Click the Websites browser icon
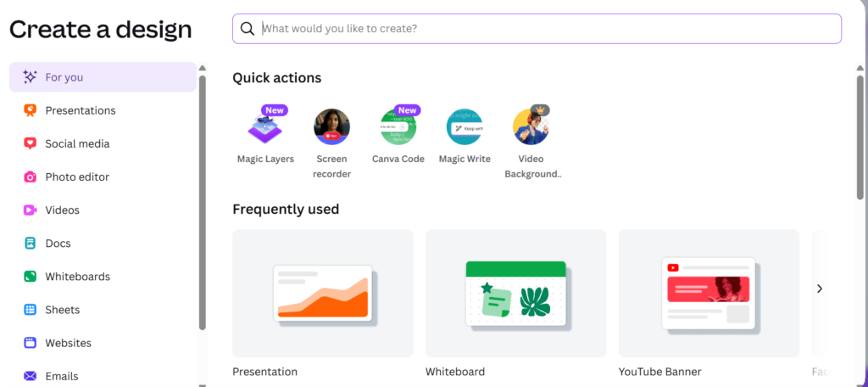 point(30,343)
